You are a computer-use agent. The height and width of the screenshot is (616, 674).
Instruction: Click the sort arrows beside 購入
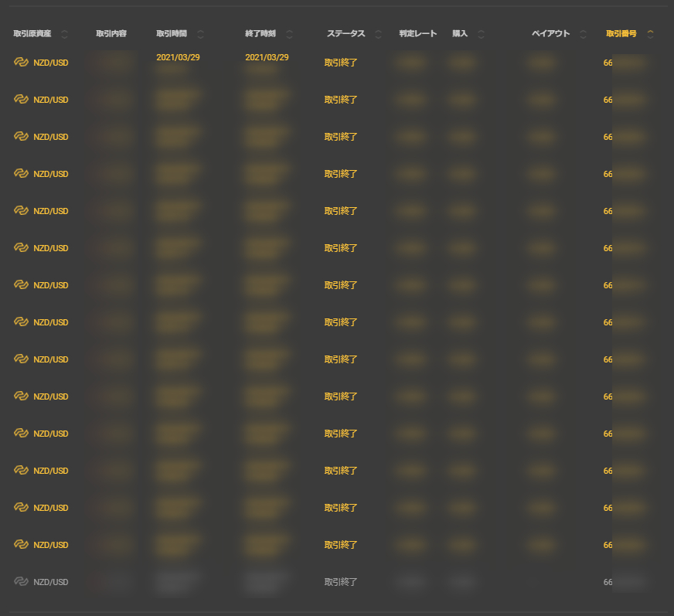(x=482, y=34)
